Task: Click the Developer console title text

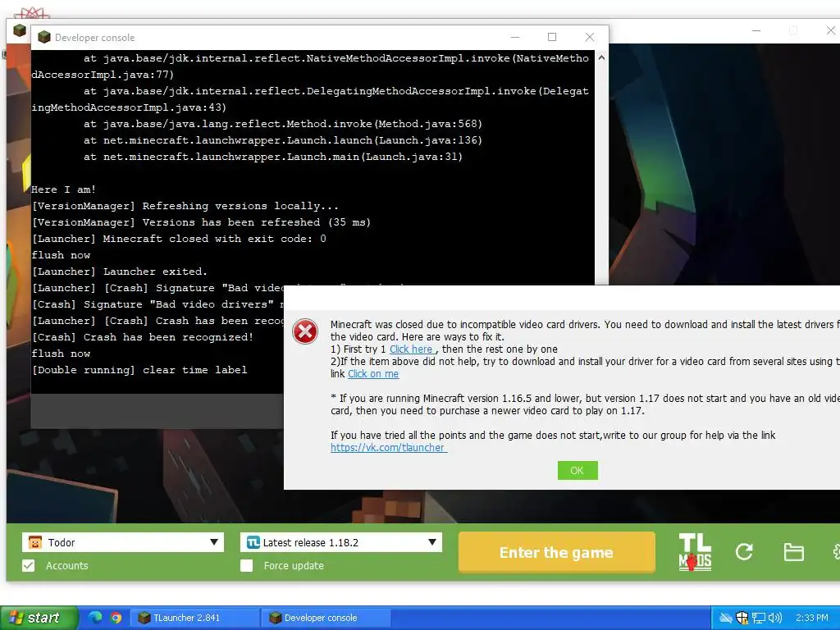Action: tap(95, 38)
